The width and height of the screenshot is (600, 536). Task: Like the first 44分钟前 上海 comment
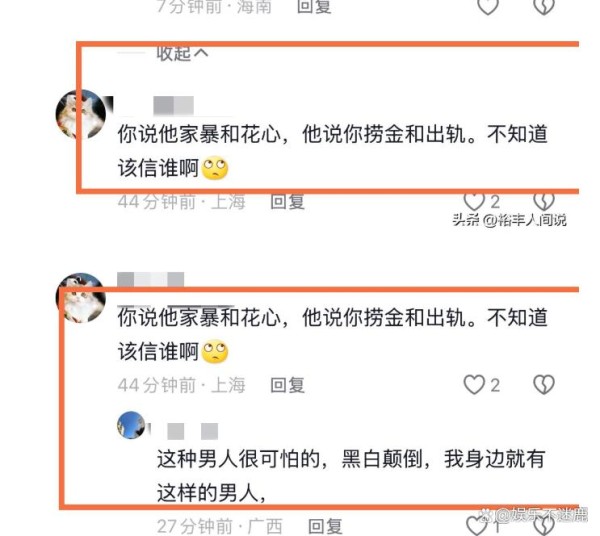(x=474, y=201)
